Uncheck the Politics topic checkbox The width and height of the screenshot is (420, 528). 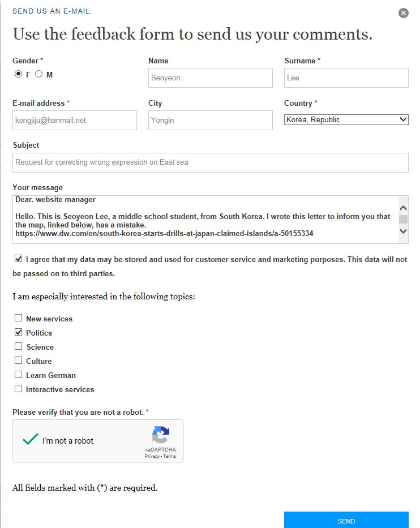coord(19,332)
